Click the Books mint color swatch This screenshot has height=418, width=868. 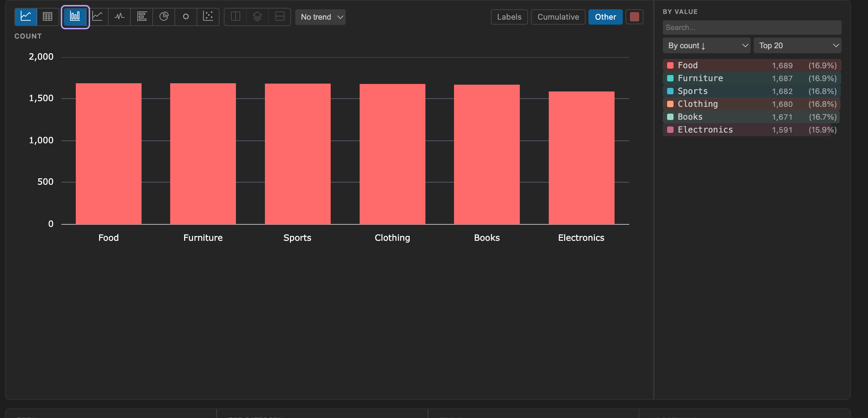coord(670,117)
